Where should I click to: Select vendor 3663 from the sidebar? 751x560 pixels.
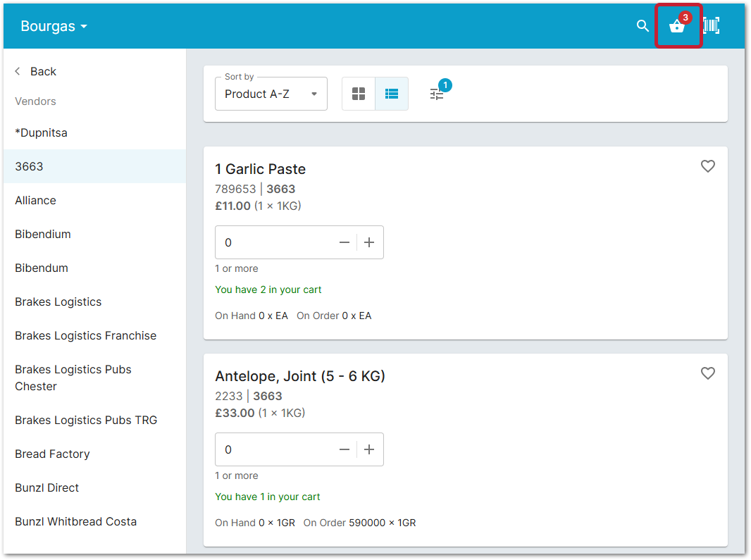click(x=30, y=166)
